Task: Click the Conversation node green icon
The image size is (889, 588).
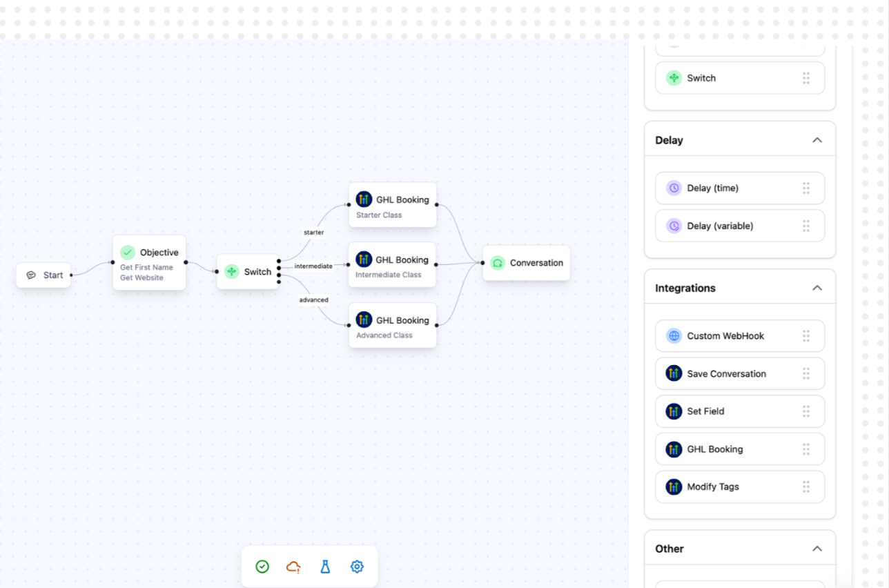Action: point(498,263)
